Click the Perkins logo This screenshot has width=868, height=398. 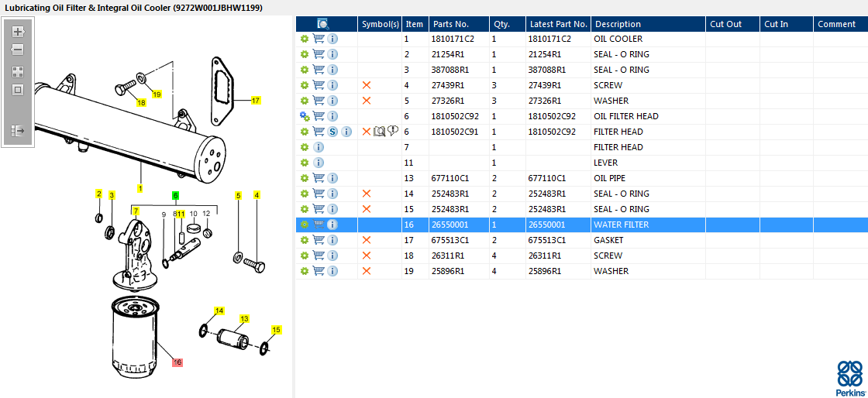point(850,379)
